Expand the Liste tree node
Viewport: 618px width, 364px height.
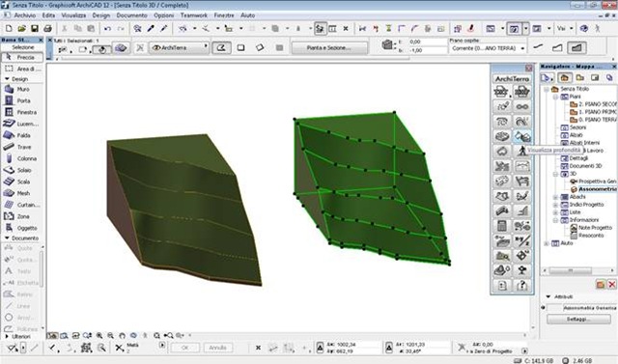pos(555,212)
